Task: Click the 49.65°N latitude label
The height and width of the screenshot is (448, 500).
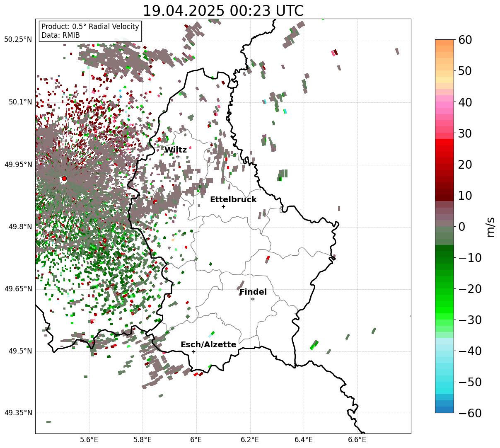Action: point(18,289)
